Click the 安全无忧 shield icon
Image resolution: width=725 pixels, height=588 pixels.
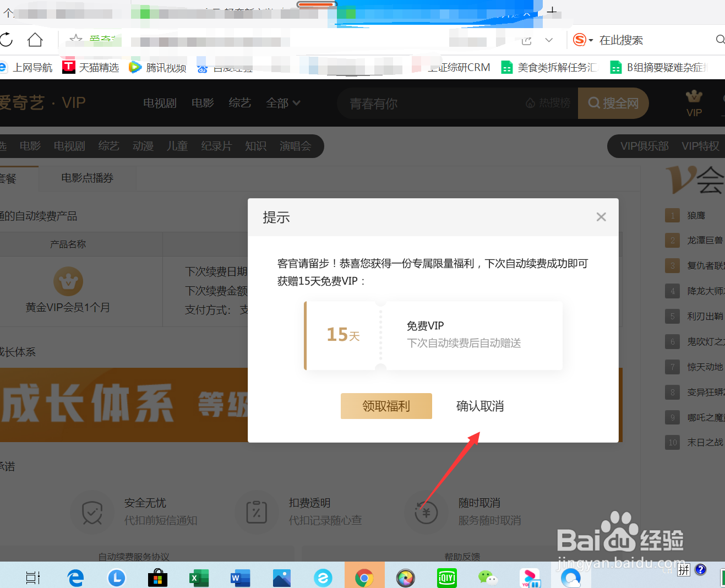coord(92,513)
